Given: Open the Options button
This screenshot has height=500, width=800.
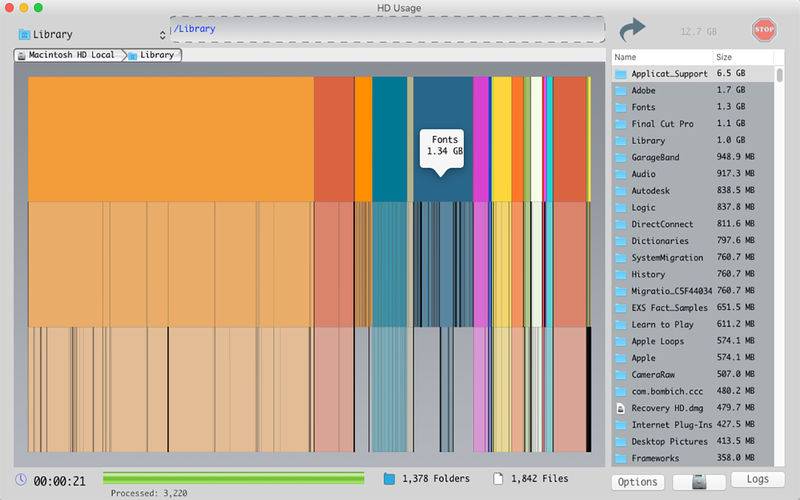Looking at the screenshot, I should 638,482.
